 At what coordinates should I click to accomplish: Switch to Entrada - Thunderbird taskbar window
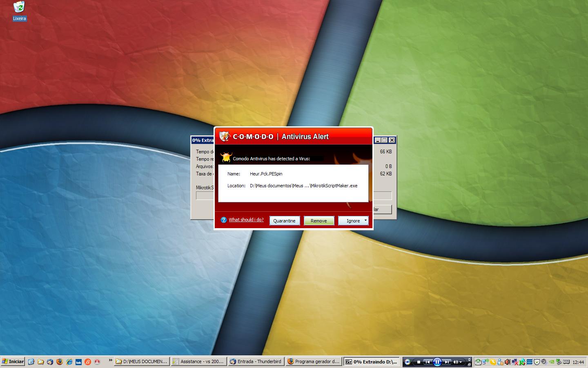point(256,361)
